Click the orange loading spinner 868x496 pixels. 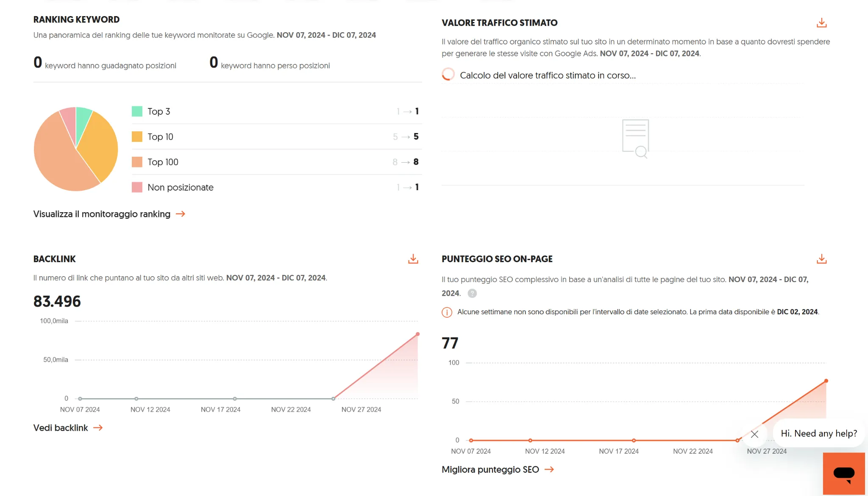448,75
